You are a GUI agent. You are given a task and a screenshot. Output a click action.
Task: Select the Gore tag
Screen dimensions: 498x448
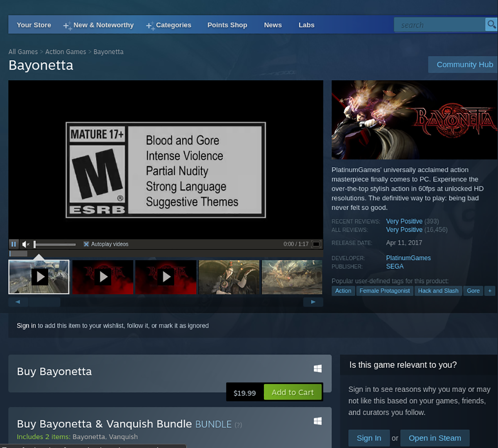tap(473, 291)
